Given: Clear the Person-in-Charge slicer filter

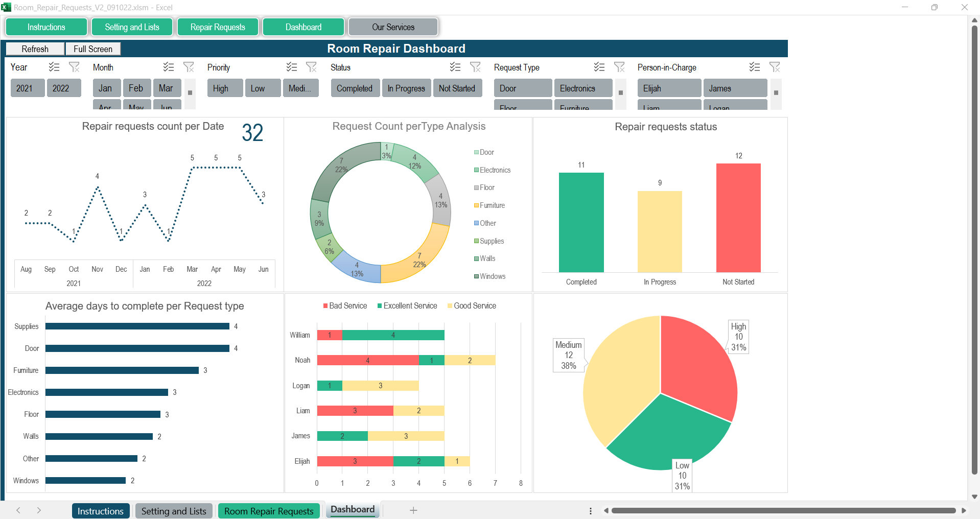Looking at the screenshot, I should pos(775,67).
